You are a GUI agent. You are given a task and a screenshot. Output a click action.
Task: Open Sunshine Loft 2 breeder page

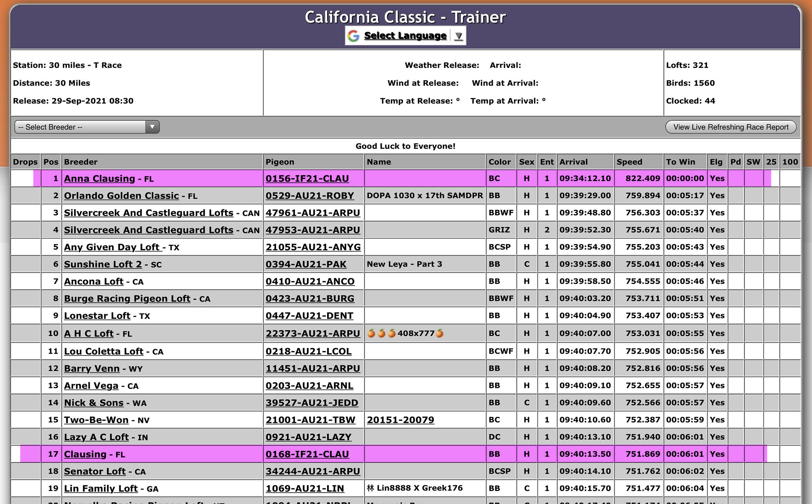[x=103, y=264]
